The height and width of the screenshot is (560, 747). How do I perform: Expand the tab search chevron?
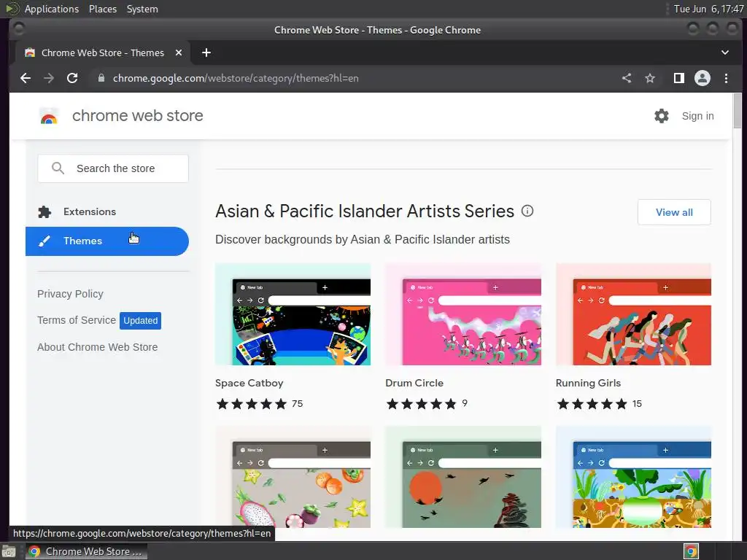[x=724, y=52]
